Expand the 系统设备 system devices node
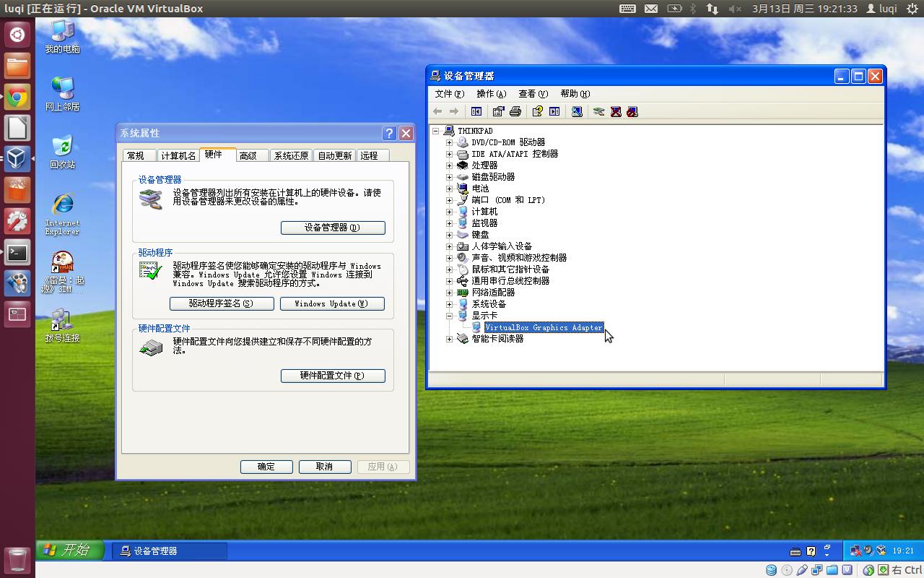Viewport: 924px width, 578px height. coord(449,304)
